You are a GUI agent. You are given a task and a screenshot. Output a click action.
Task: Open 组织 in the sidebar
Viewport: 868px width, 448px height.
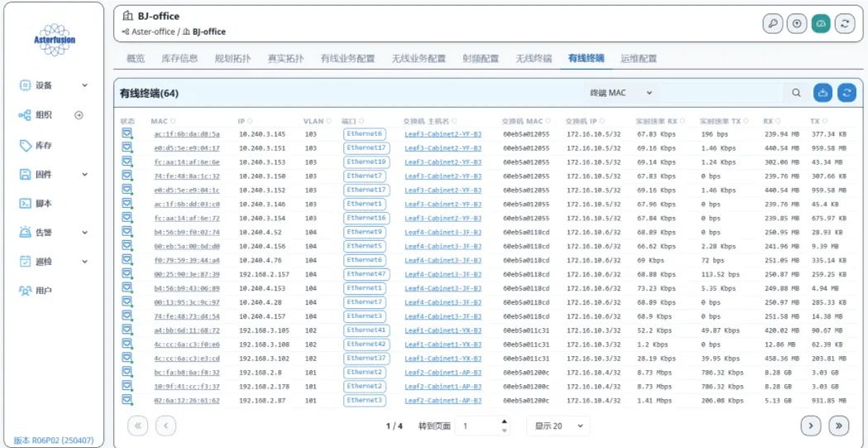coord(43,115)
